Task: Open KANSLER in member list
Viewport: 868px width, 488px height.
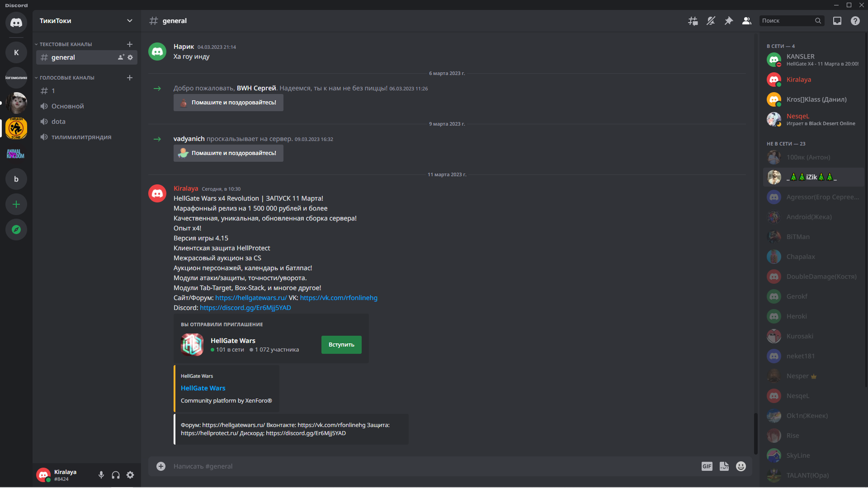Action: click(x=814, y=60)
